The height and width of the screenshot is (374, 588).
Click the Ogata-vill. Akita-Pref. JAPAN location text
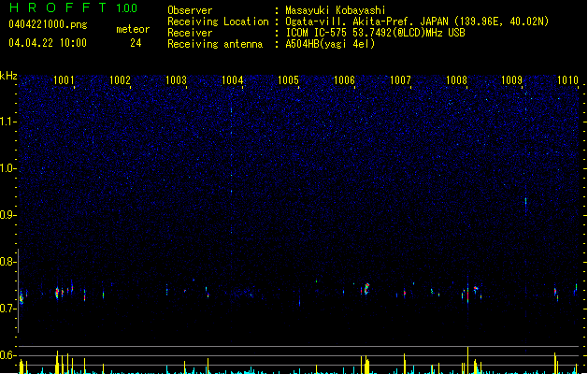(x=417, y=22)
